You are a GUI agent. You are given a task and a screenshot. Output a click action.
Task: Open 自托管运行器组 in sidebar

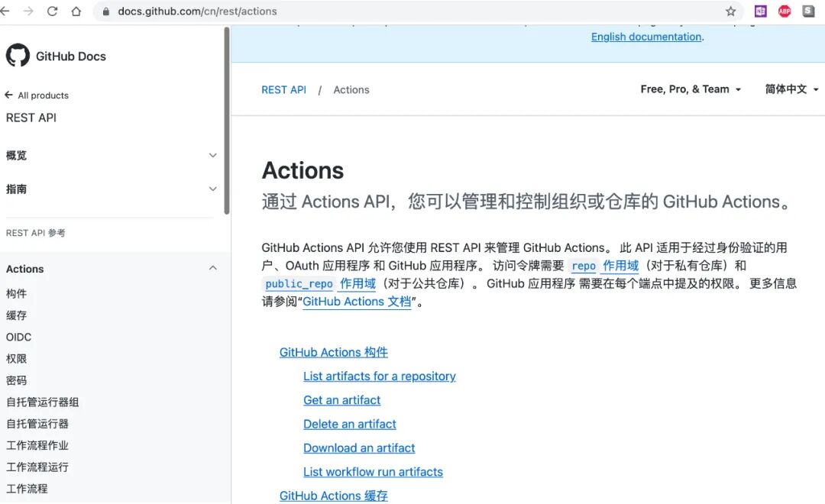coord(43,402)
